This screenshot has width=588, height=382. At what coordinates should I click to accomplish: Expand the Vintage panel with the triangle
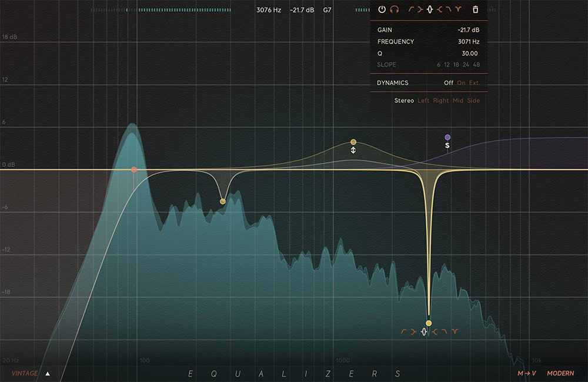click(x=47, y=373)
